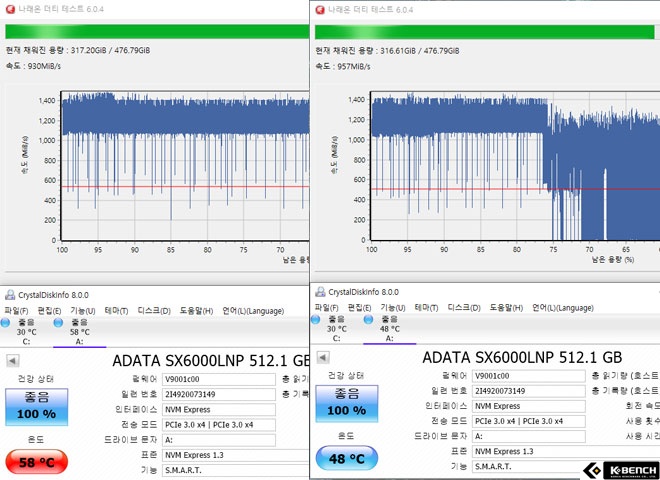This screenshot has height=480, width=660.
Task: Open 도움말(H) menu in the 58 °C CrystalDiskInfo window
Action: 197,311
